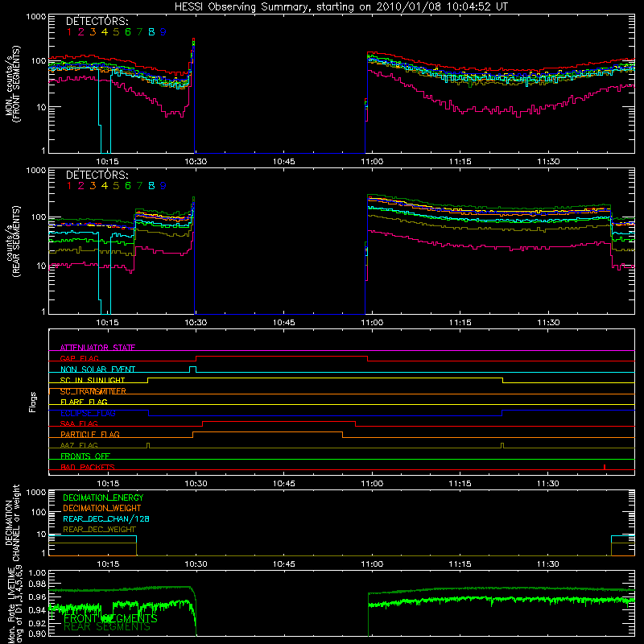Click dark green detector number 7 in rear segments legend
The height and width of the screenshot is (644, 644).
(x=139, y=186)
